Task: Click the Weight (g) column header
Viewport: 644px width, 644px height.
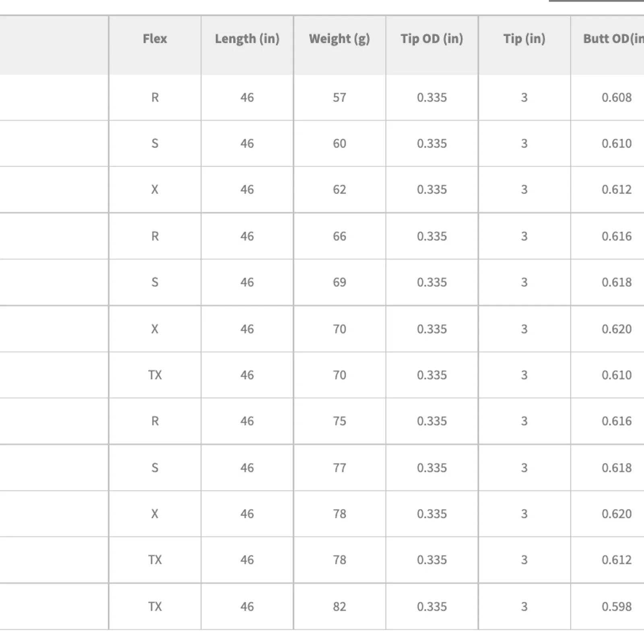Action: click(x=339, y=39)
